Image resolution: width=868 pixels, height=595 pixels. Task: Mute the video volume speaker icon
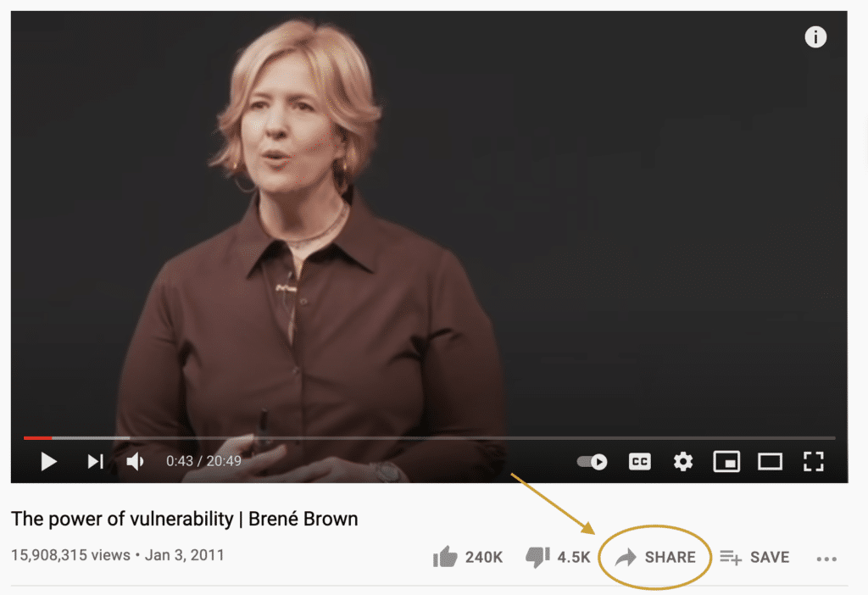(135, 461)
